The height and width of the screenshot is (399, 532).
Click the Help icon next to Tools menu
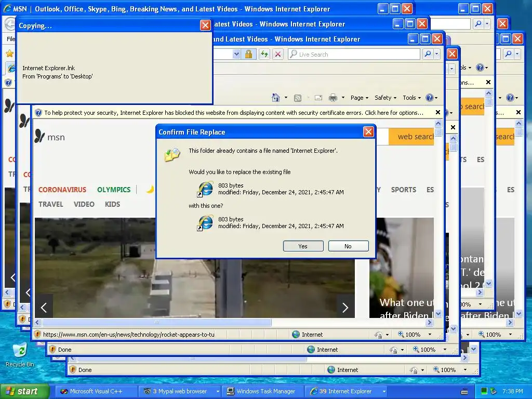pyautogui.click(x=430, y=98)
